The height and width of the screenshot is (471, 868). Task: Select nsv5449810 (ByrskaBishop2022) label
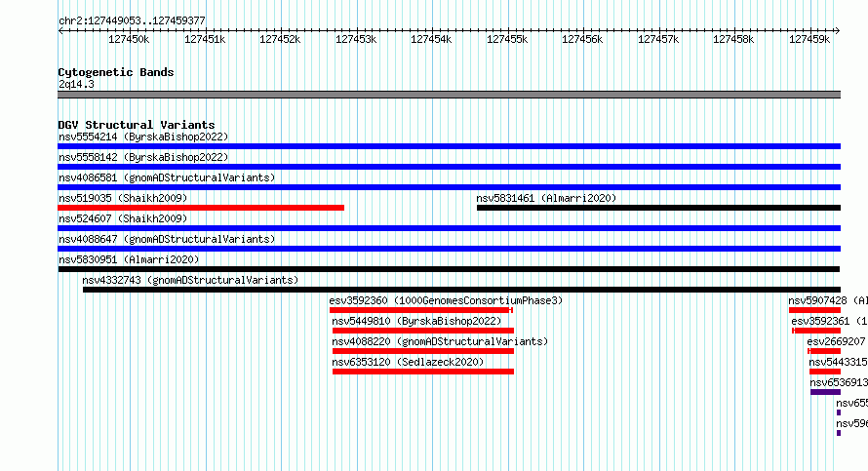pos(416,321)
